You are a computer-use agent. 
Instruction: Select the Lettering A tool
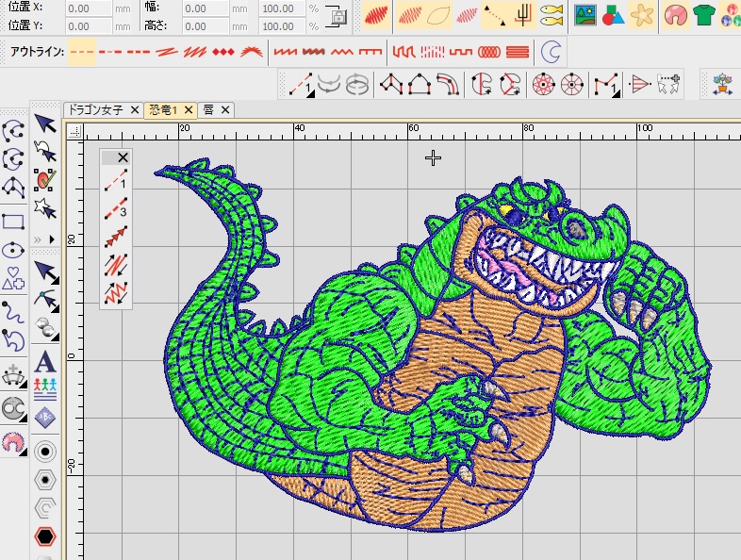click(45, 361)
